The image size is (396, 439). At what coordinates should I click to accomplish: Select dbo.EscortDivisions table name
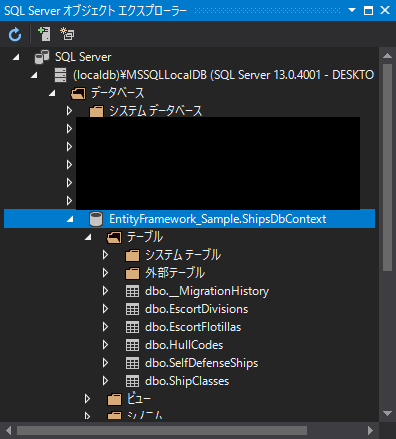click(197, 309)
